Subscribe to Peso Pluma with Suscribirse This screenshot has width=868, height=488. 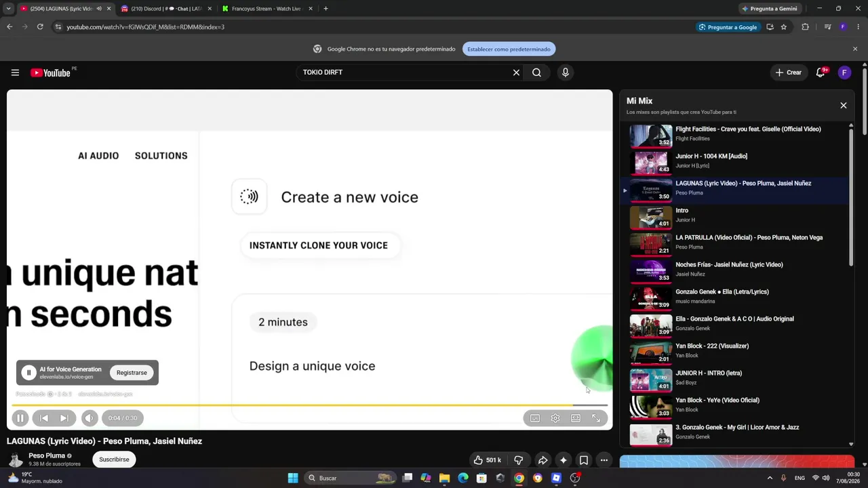click(114, 460)
